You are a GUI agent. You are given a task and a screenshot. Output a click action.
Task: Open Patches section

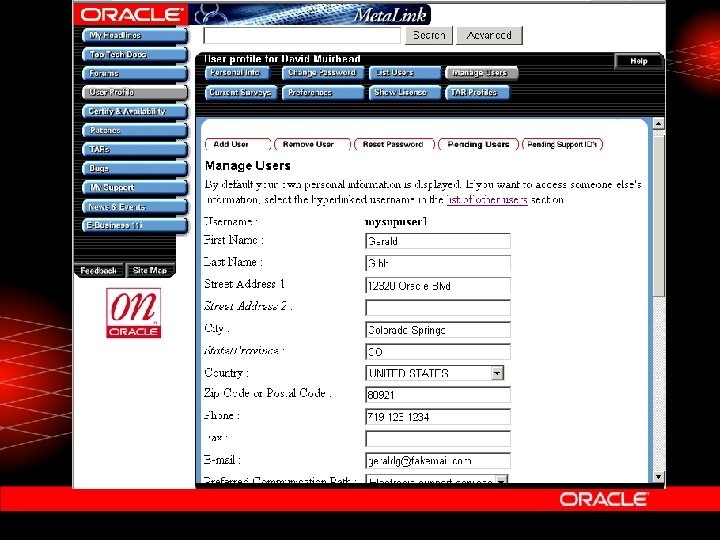[x=135, y=130]
